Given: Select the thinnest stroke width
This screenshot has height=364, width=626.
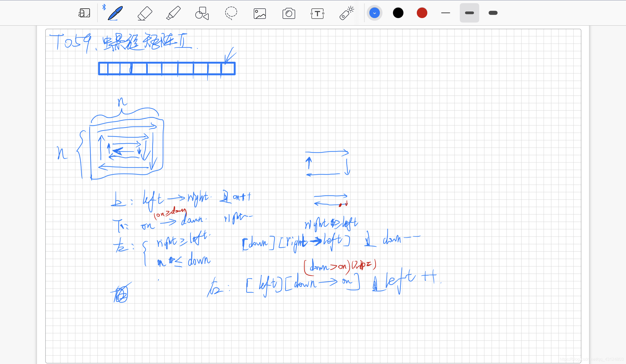Looking at the screenshot, I should pyautogui.click(x=446, y=13).
